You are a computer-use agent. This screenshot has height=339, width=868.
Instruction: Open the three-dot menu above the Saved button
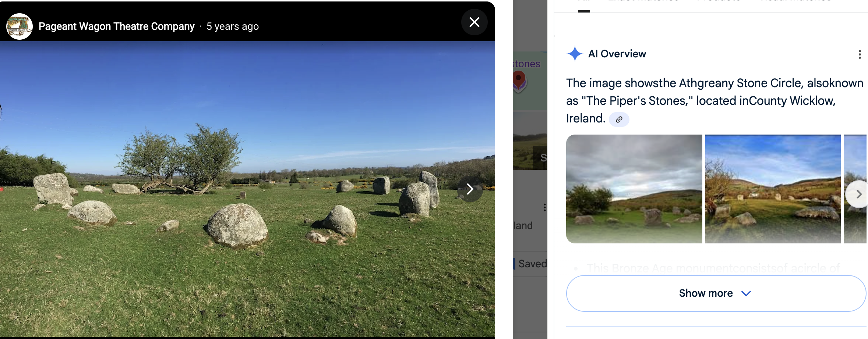(x=544, y=207)
